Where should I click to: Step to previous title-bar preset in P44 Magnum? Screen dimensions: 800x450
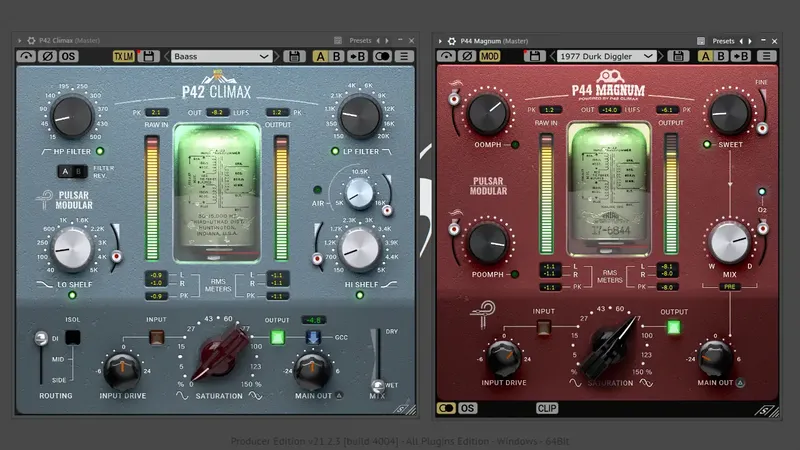741,41
